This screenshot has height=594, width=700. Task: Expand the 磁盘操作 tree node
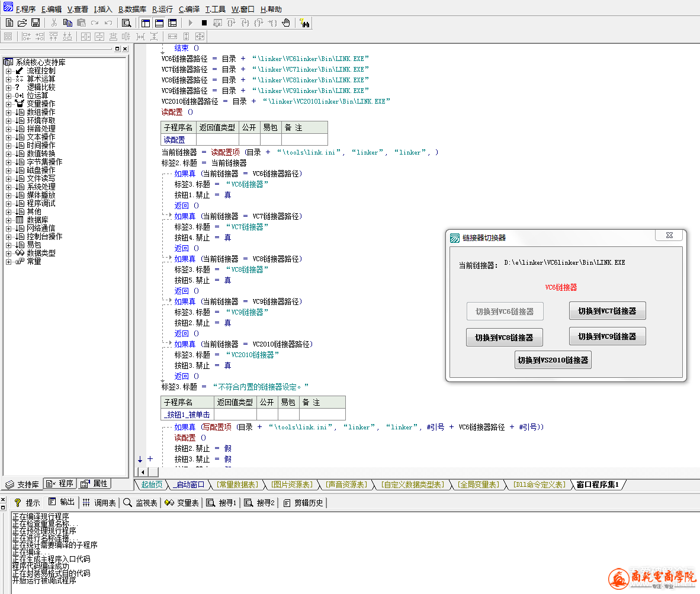tap(8, 171)
